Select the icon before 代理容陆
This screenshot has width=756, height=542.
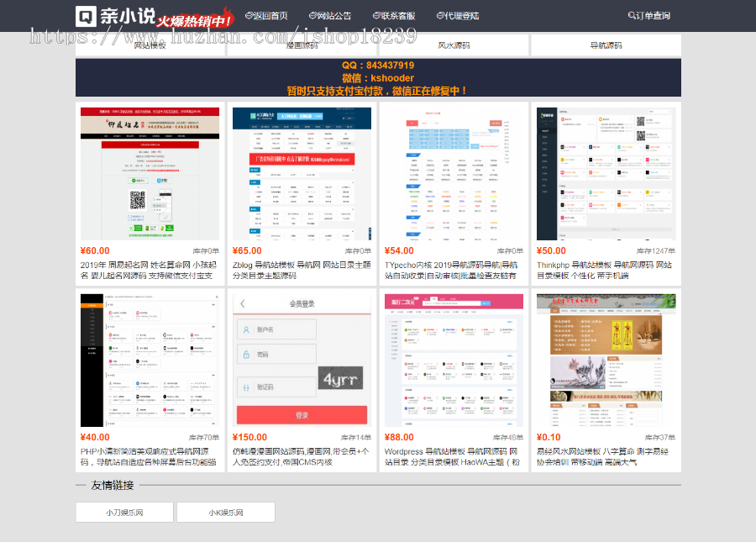(x=441, y=15)
